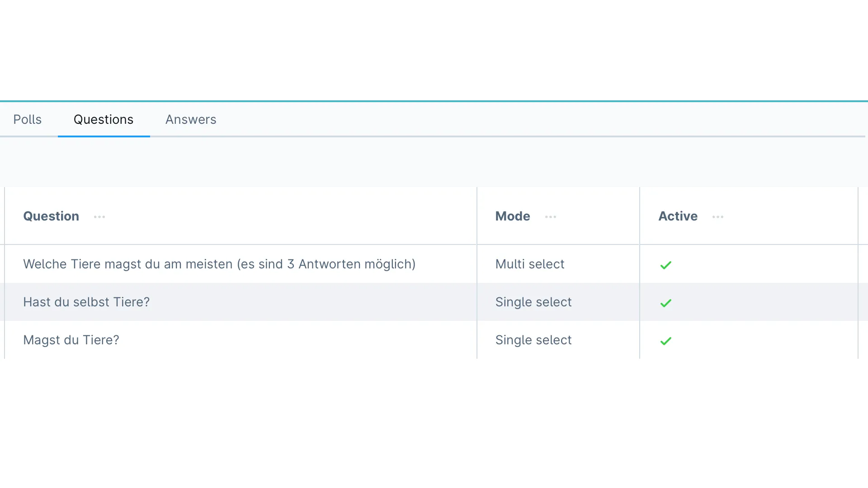The width and height of the screenshot is (868, 488).
Task: Open the Mode header options dropdown
Action: [x=551, y=217]
